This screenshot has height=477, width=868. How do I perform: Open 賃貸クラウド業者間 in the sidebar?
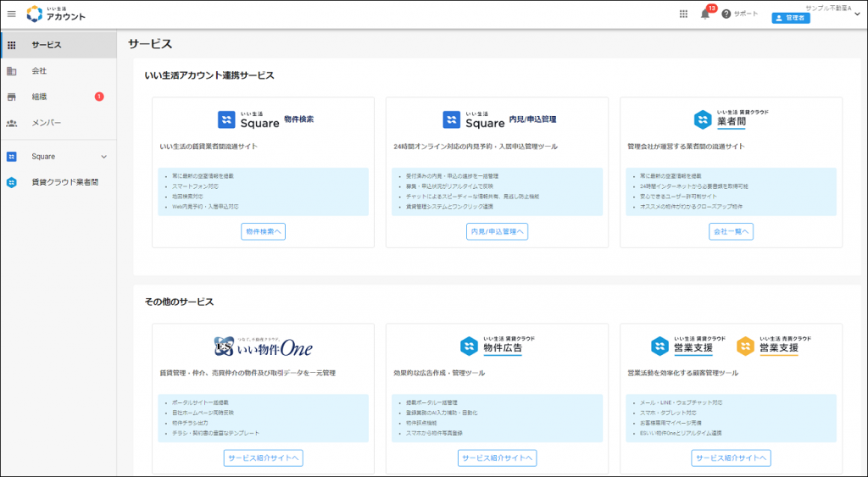click(x=65, y=182)
